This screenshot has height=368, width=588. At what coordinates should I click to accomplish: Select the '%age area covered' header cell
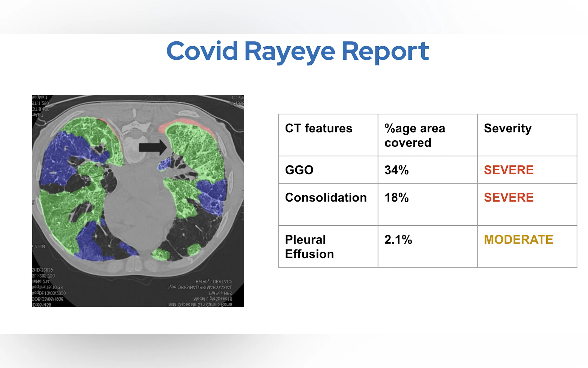414,135
